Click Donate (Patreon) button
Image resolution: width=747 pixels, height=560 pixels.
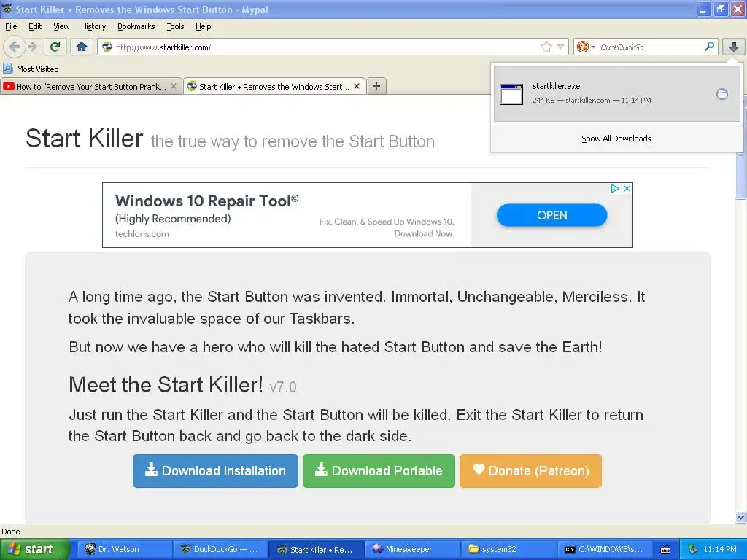531,471
